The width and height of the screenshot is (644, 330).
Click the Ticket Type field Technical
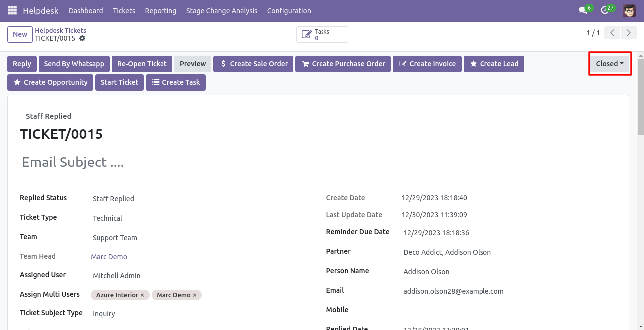pyautogui.click(x=107, y=218)
